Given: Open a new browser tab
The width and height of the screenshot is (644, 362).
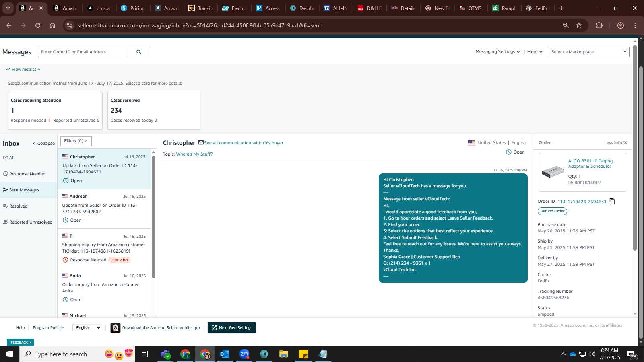Looking at the screenshot, I should pos(561,8).
